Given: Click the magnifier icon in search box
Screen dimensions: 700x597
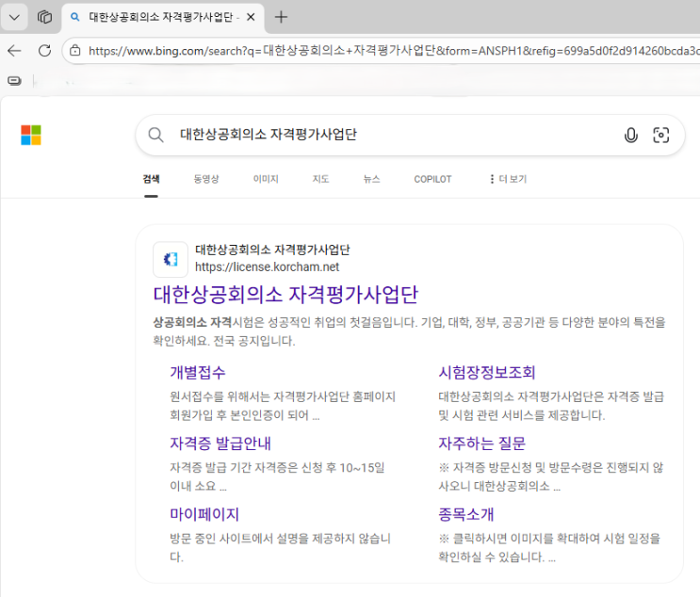Looking at the screenshot, I should 156,136.
